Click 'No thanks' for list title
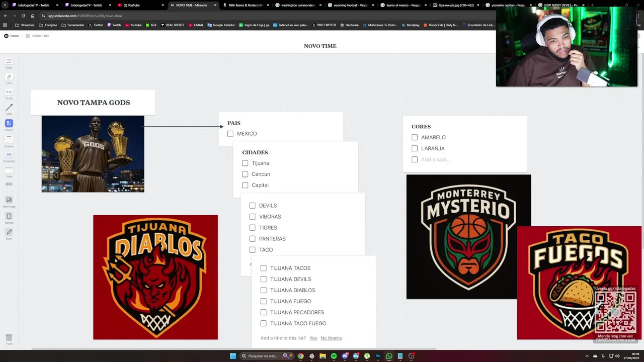Screen dimensions: 644x362 pyautogui.click(x=331, y=338)
